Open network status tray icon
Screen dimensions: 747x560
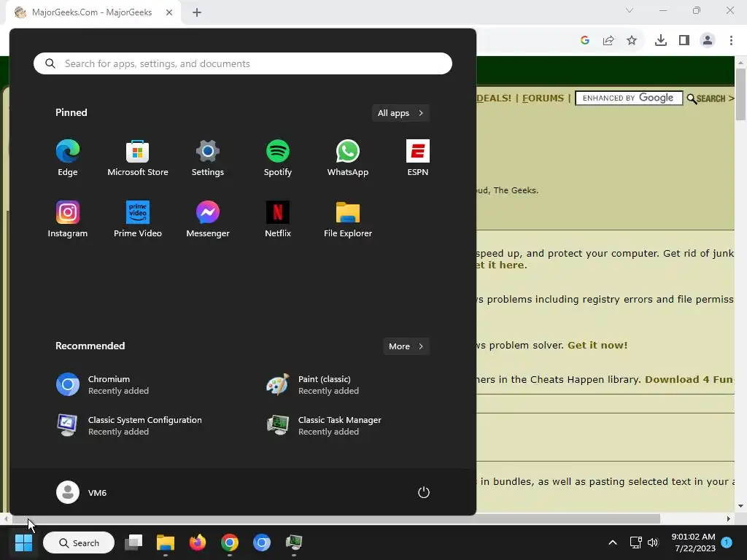pyautogui.click(x=635, y=542)
